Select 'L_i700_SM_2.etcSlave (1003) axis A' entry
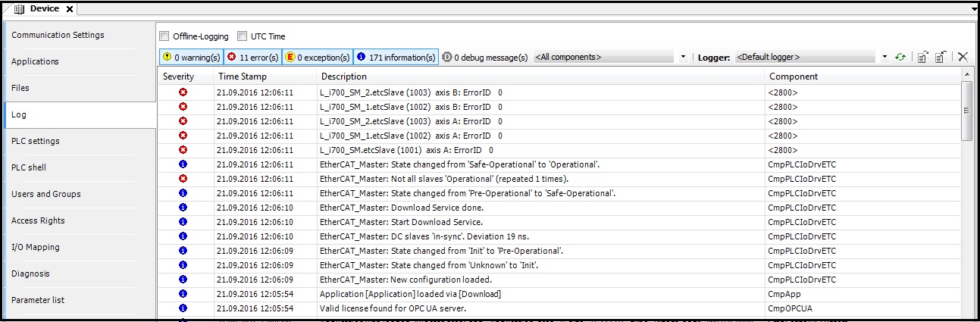Image resolution: width=980 pixels, height=322 pixels. 559,121
